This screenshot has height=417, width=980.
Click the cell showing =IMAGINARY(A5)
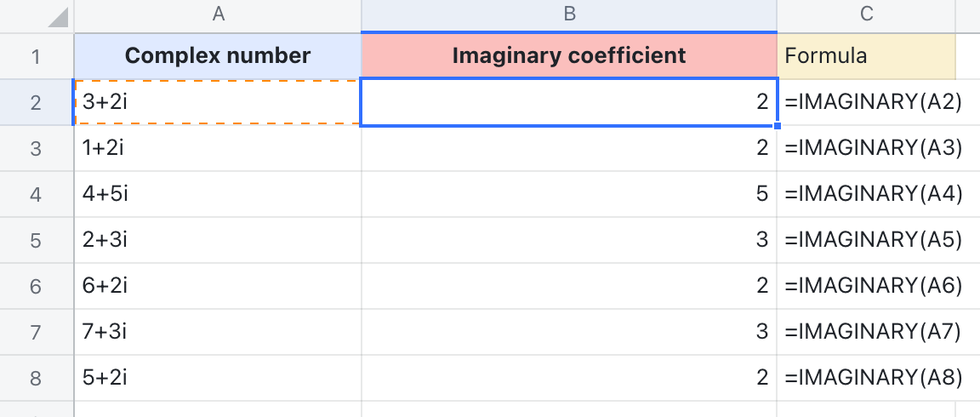coord(873,240)
